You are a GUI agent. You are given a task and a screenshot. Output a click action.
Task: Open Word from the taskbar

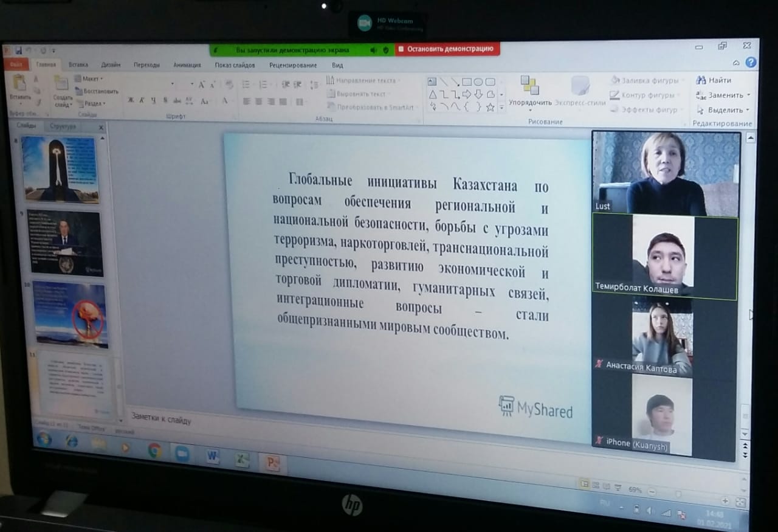click(212, 457)
